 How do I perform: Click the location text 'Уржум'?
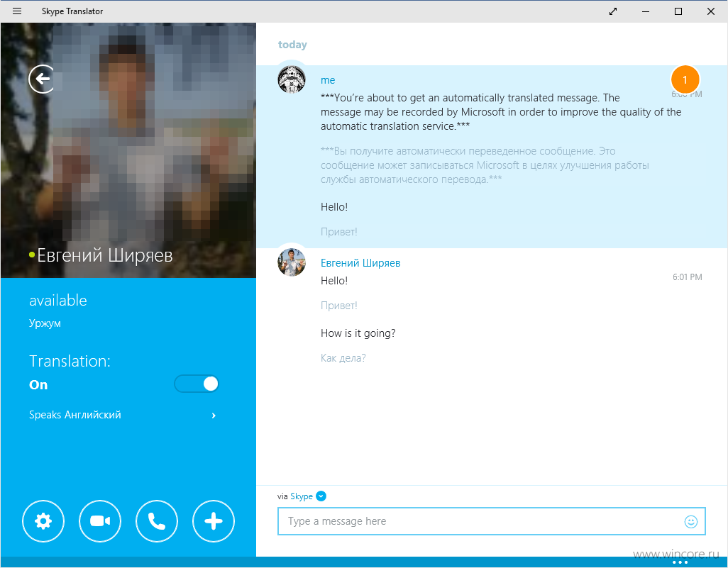coord(45,323)
